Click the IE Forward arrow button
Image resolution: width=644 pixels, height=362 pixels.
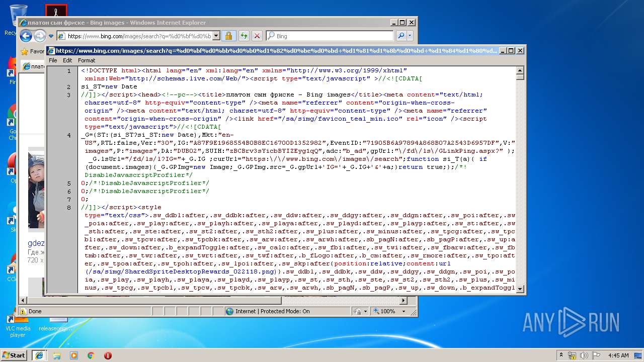(40, 36)
